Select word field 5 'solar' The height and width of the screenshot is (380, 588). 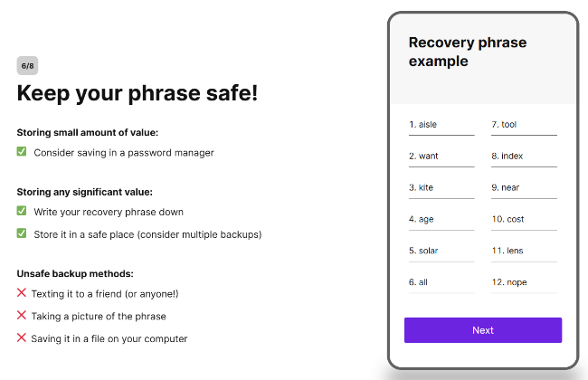[x=441, y=251]
